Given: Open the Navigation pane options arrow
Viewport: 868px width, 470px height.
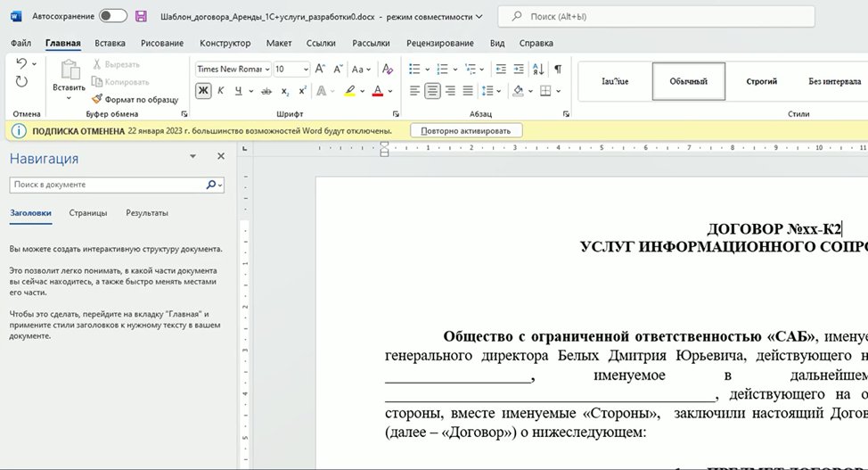Looking at the screenshot, I should pyautogui.click(x=192, y=156).
